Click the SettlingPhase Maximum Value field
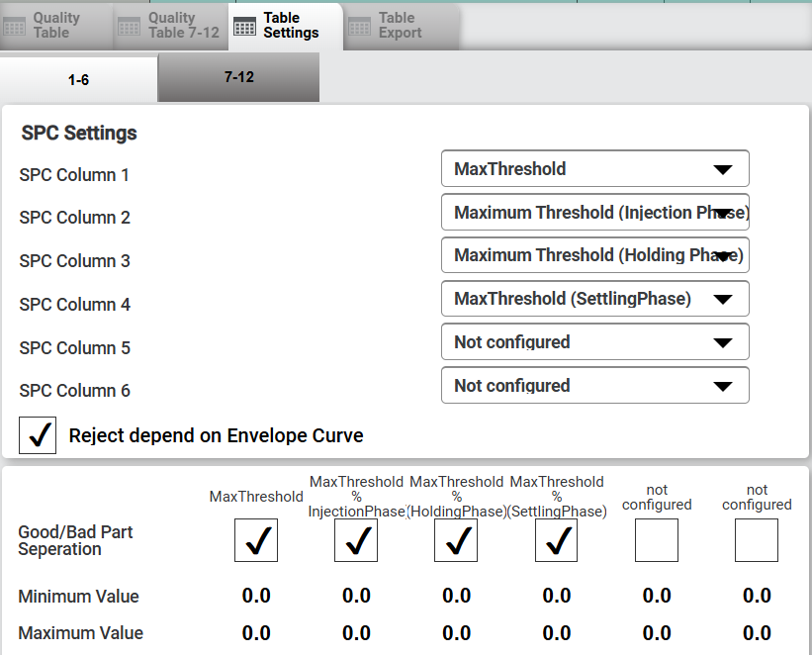 [x=557, y=632]
